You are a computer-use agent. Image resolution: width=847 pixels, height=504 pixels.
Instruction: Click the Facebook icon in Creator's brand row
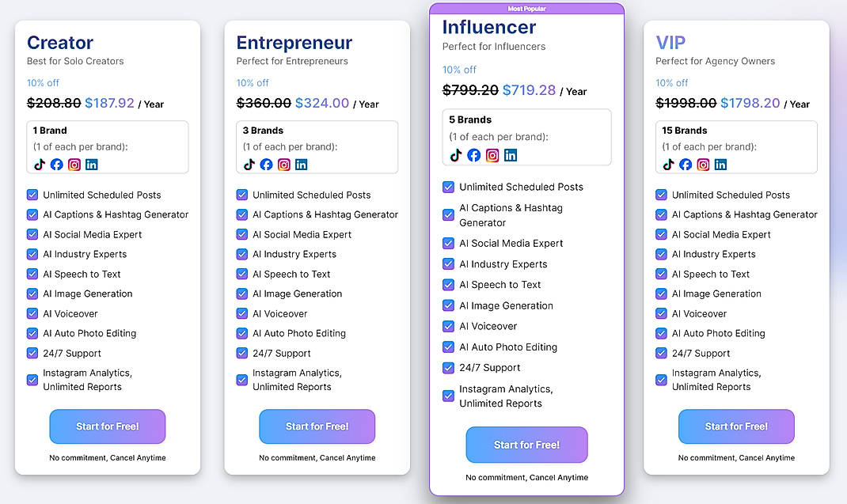(x=57, y=165)
